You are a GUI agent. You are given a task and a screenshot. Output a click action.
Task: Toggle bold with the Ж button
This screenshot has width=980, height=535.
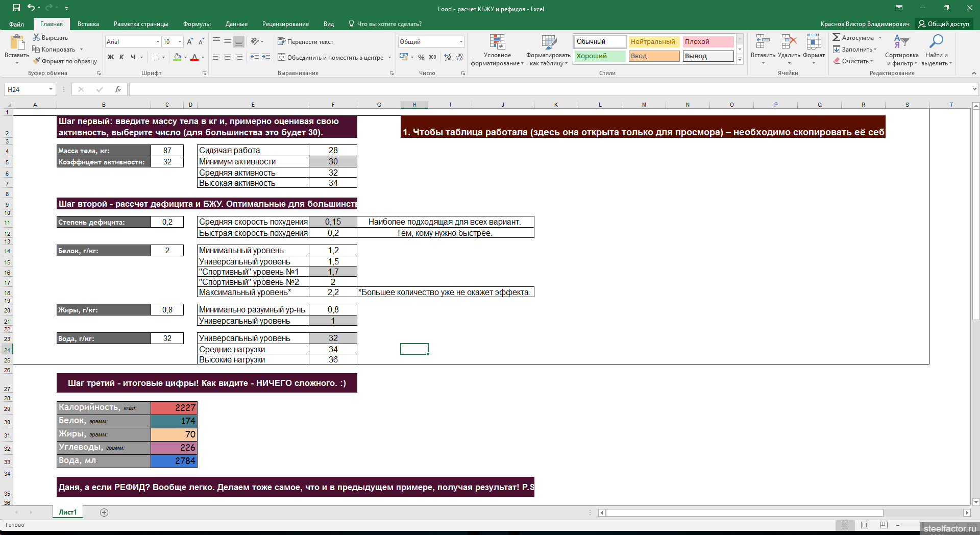click(110, 57)
